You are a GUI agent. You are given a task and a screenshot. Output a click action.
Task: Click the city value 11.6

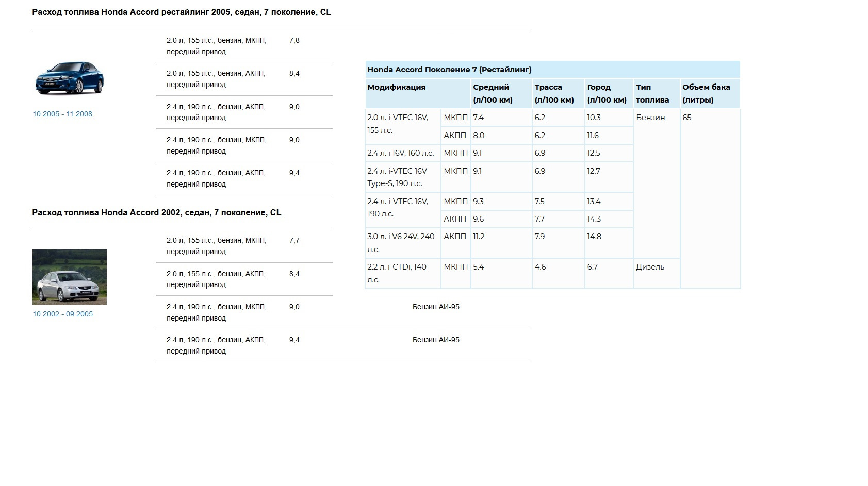[593, 136]
